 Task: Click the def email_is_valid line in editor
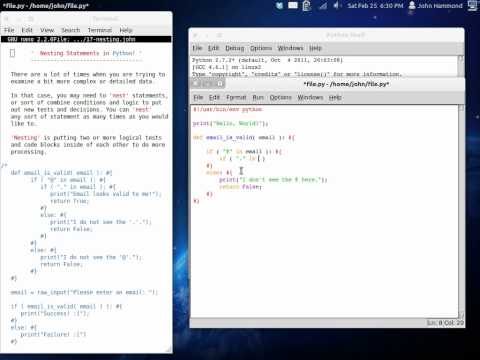(244, 137)
